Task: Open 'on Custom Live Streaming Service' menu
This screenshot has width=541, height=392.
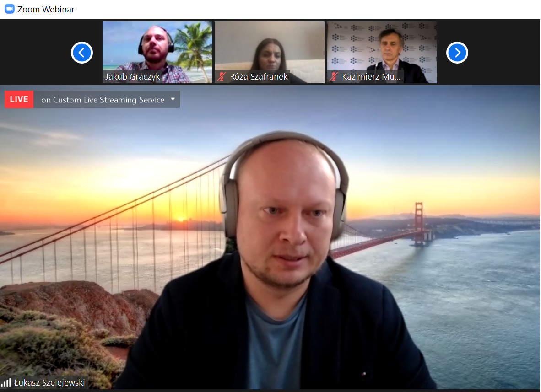Action: pos(103,100)
